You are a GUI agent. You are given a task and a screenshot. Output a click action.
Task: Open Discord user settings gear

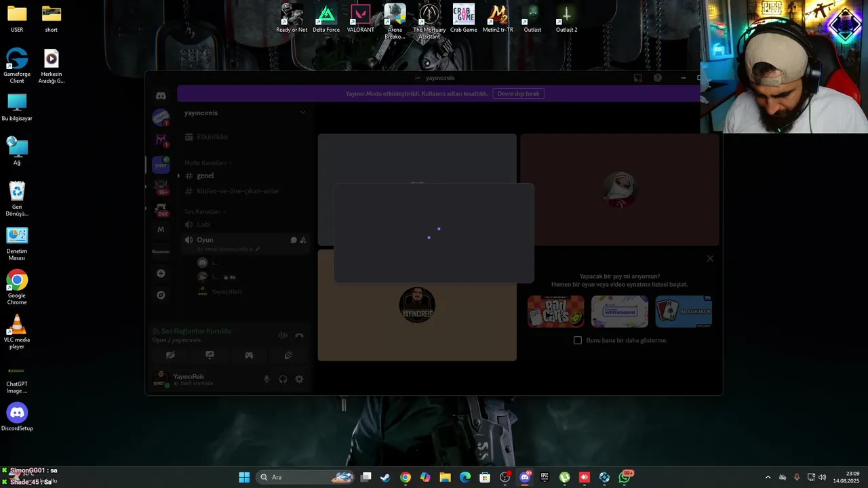(299, 380)
